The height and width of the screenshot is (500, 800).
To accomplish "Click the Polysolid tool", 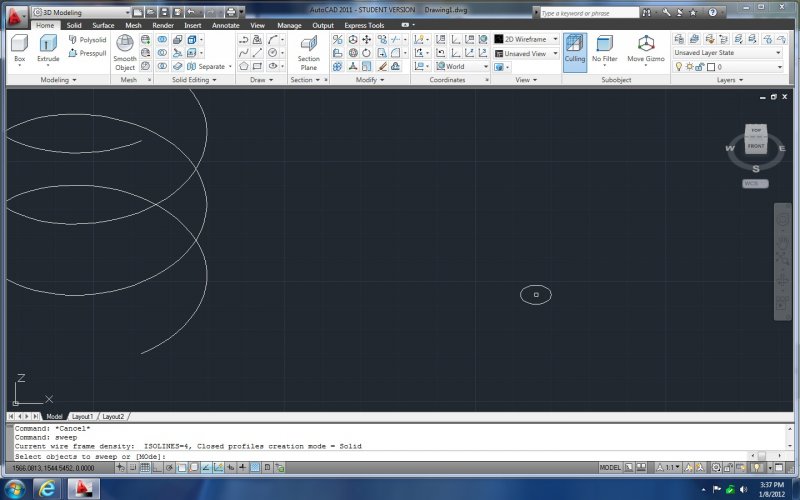I will [87, 39].
